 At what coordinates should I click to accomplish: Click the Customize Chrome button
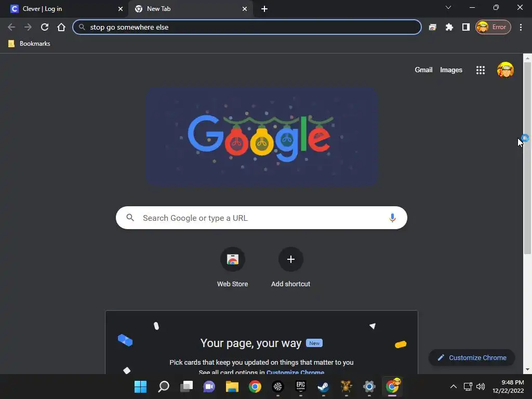point(472,357)
